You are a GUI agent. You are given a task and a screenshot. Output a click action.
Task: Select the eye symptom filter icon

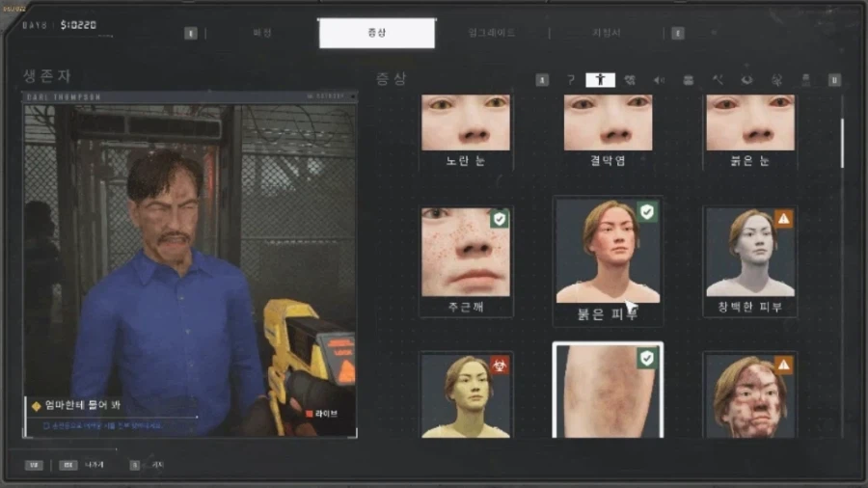click(746, 80)
